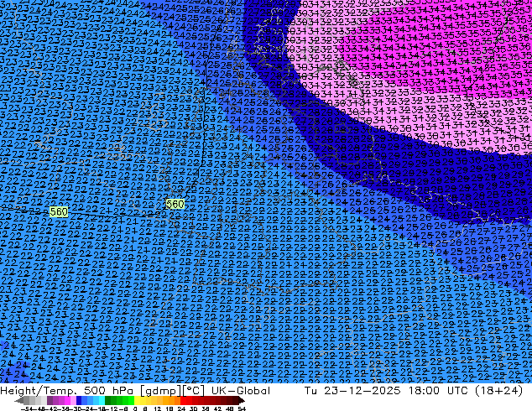This screenshot has height=411, width=532.
Task: Pick the bright magenta swatch in the color scale
Action: pos(67,400)
